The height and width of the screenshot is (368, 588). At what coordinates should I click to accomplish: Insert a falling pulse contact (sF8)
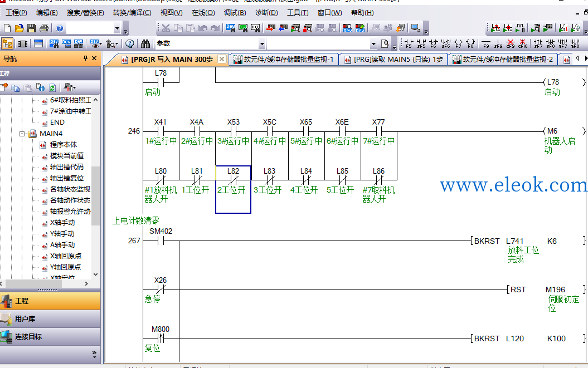pos(551,44)
